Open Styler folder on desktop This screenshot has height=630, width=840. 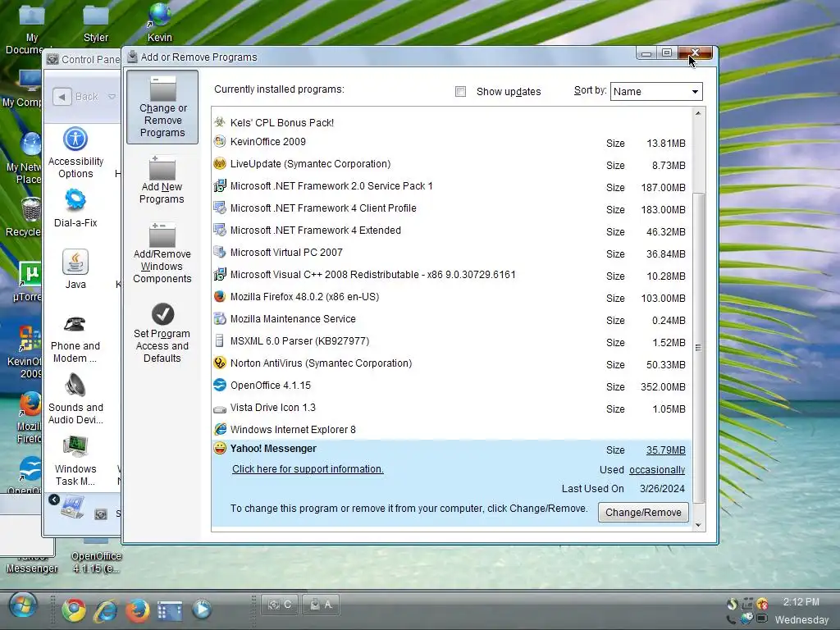click(96, 23)
